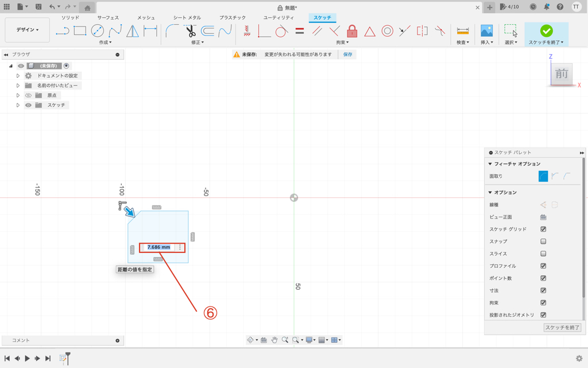588x368 pixels.
Task: Open the notifications bell
Action: tap(547, 7)
